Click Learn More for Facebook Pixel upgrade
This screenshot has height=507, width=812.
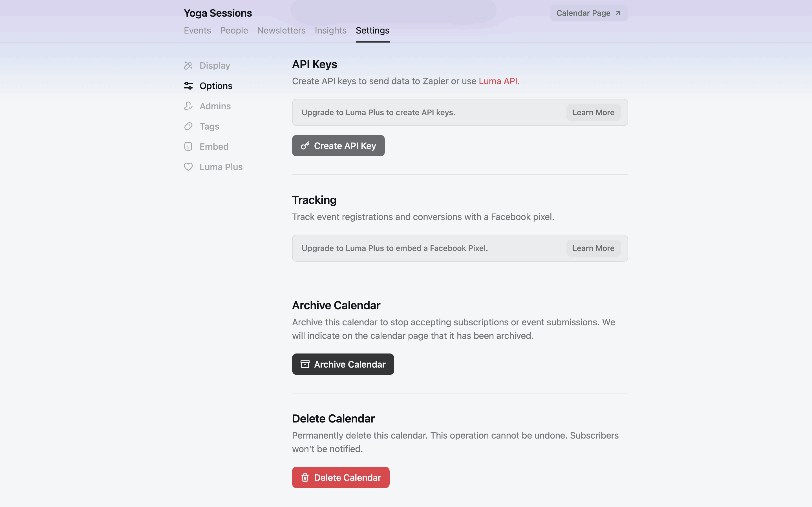[593, 248]
